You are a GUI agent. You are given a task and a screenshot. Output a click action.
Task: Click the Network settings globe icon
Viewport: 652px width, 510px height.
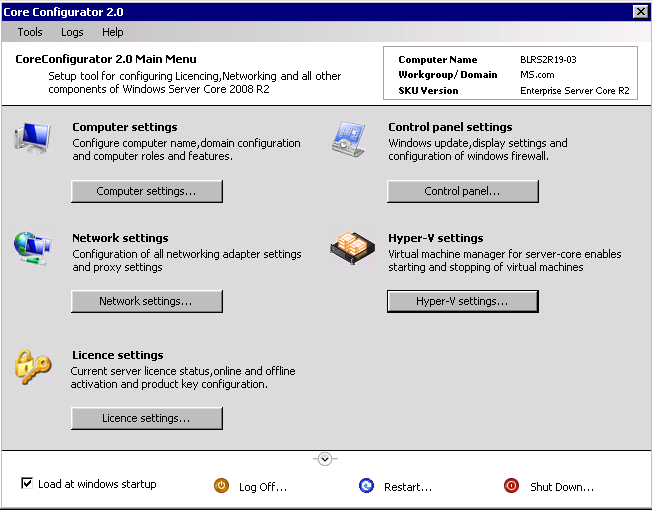coord(33,249)
